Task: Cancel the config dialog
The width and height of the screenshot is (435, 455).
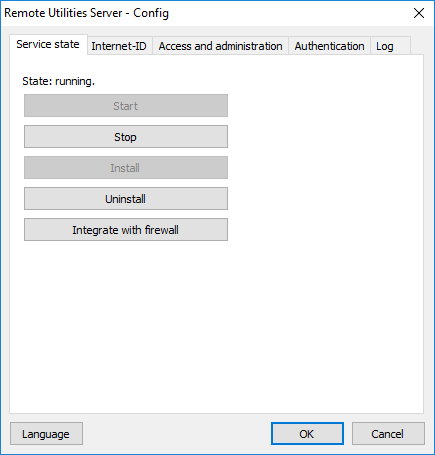Action: coord(388,434)
